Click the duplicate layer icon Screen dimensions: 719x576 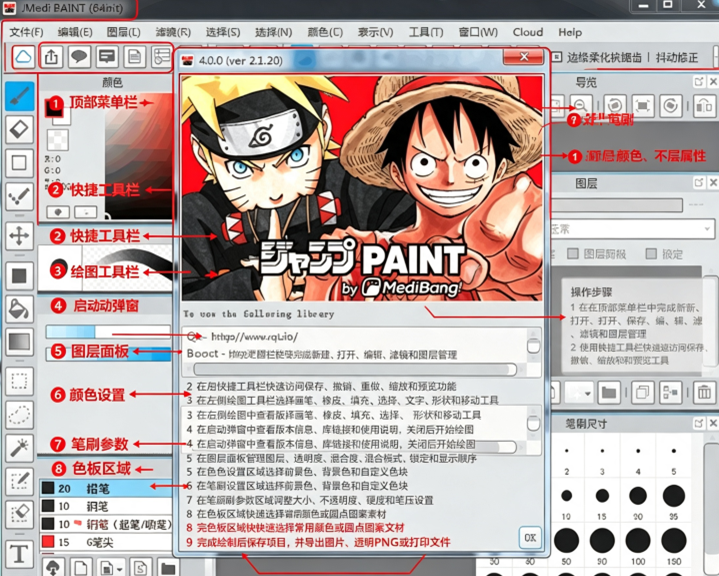642,393
